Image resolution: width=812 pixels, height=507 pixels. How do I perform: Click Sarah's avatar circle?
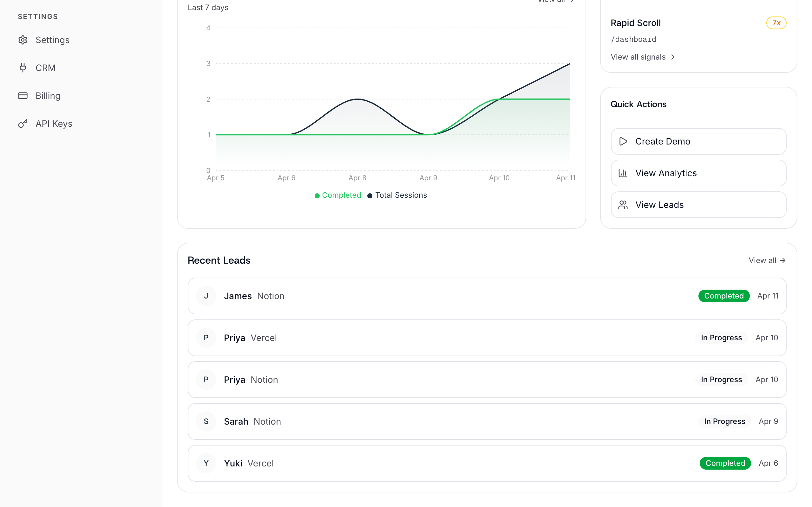pos(206,421)
